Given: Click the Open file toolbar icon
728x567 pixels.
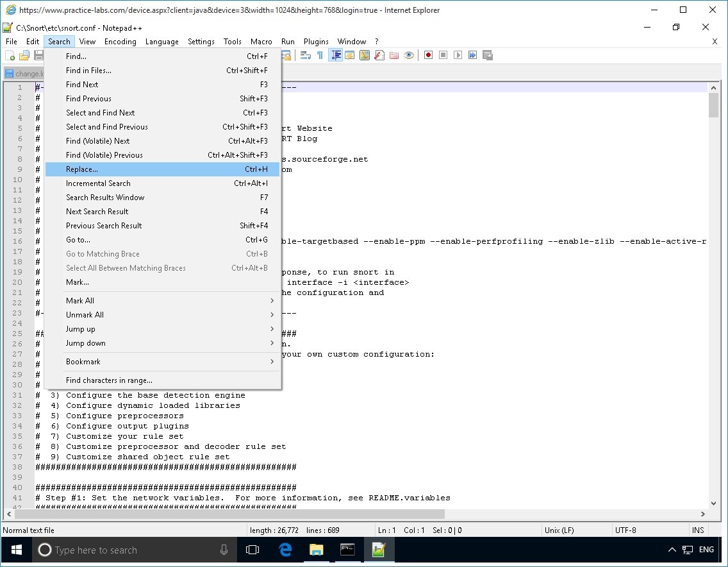Looking at the screenshot, I should click(24, 56).
